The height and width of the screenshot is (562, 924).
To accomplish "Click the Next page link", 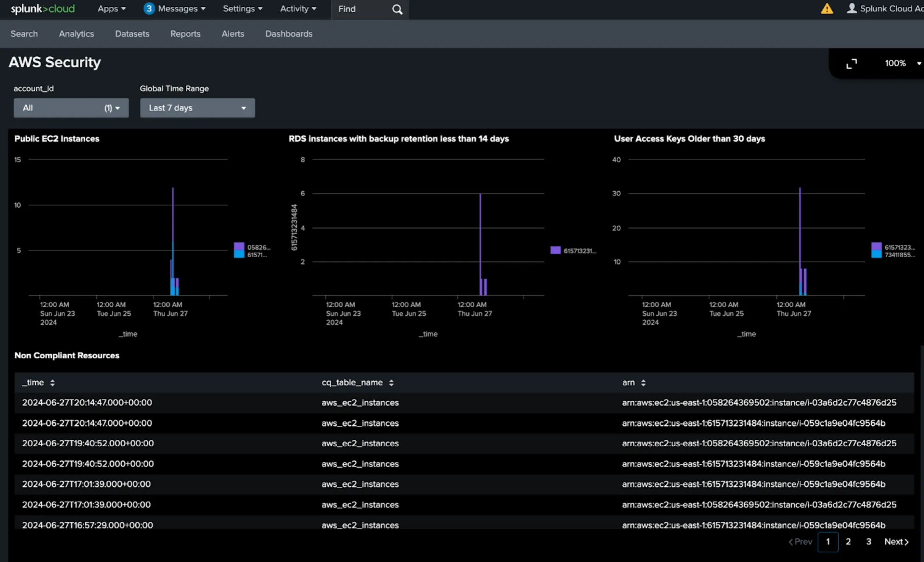I will (896, 542).
